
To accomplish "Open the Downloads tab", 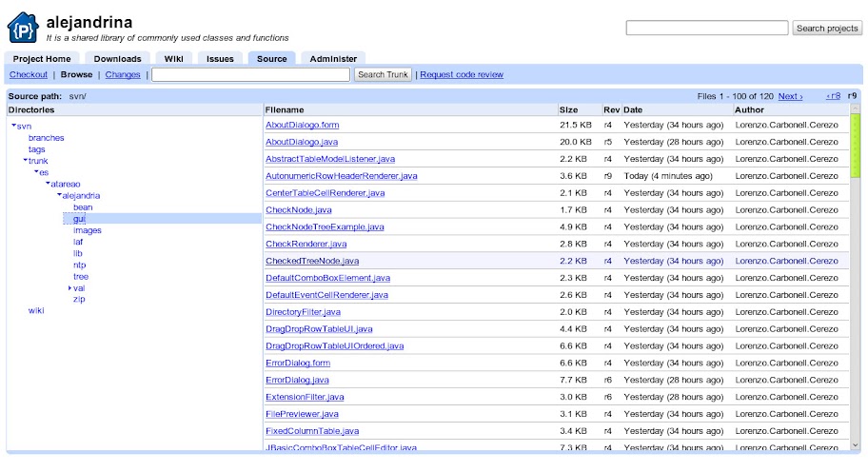I will 117,59.
